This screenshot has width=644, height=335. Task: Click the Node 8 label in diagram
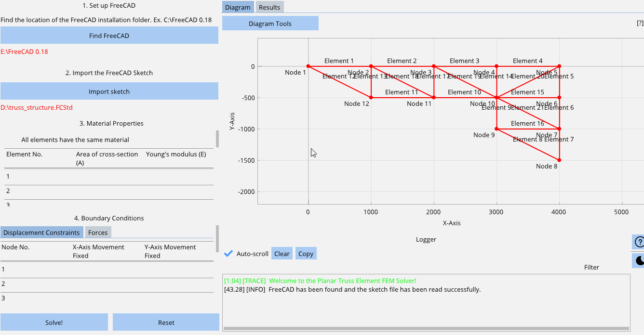547,166
